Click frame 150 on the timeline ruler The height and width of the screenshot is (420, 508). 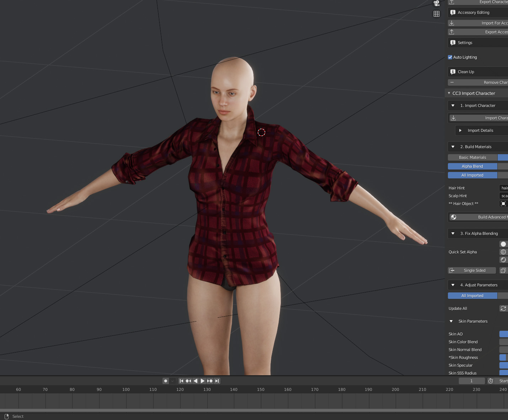pyautogui.click(x=261, y=389)
